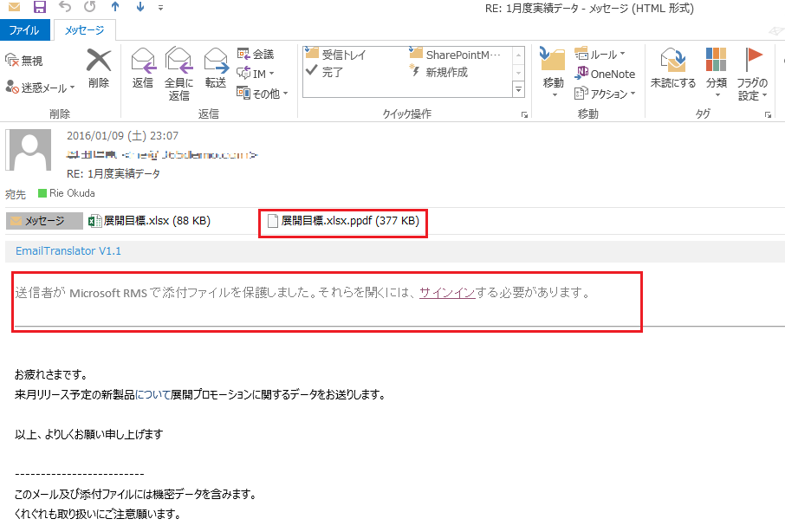The height and width of the screenshot is (532, 785).
Task: Undo the last action using the undo arrow
Action: (65, 7)
